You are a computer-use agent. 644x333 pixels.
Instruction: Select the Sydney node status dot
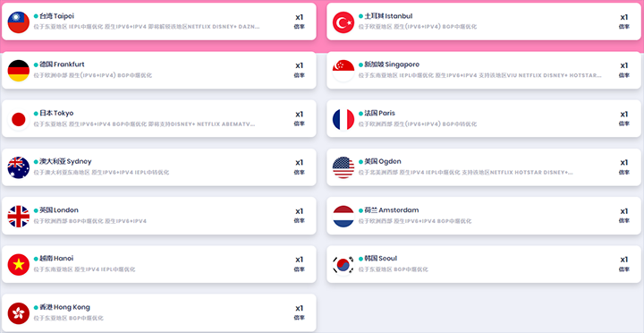tap(36, 162)
